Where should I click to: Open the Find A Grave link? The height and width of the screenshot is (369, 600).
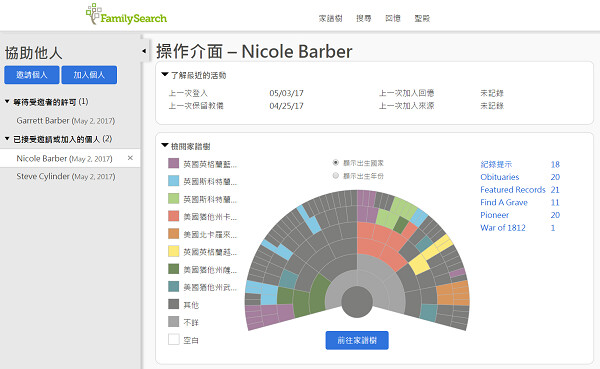point(504,202)
